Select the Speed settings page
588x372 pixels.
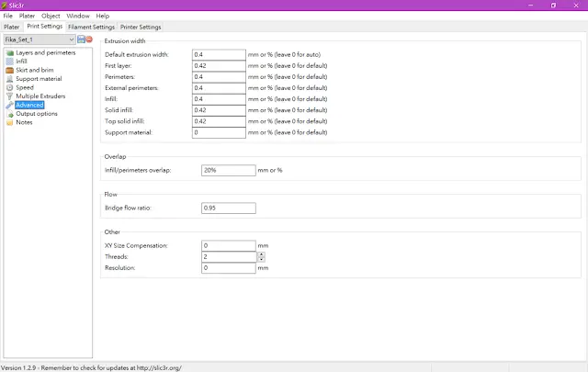click(25, 87)
